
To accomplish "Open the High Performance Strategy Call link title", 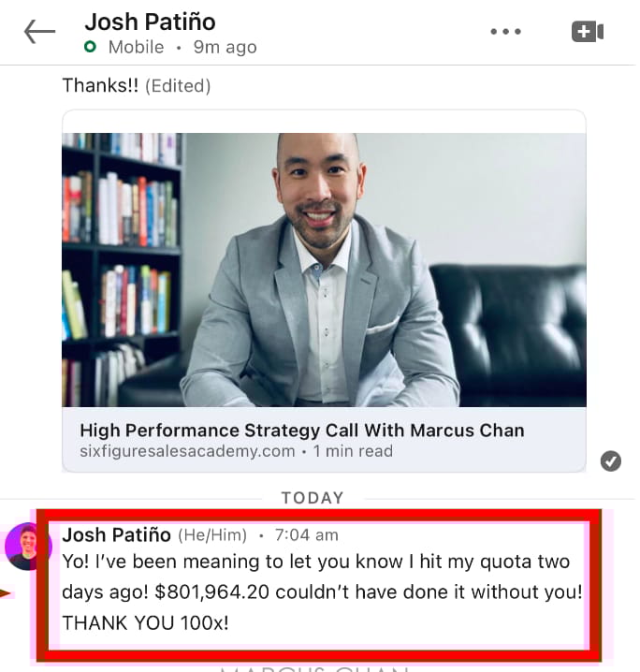I will [x=302, y=431].
